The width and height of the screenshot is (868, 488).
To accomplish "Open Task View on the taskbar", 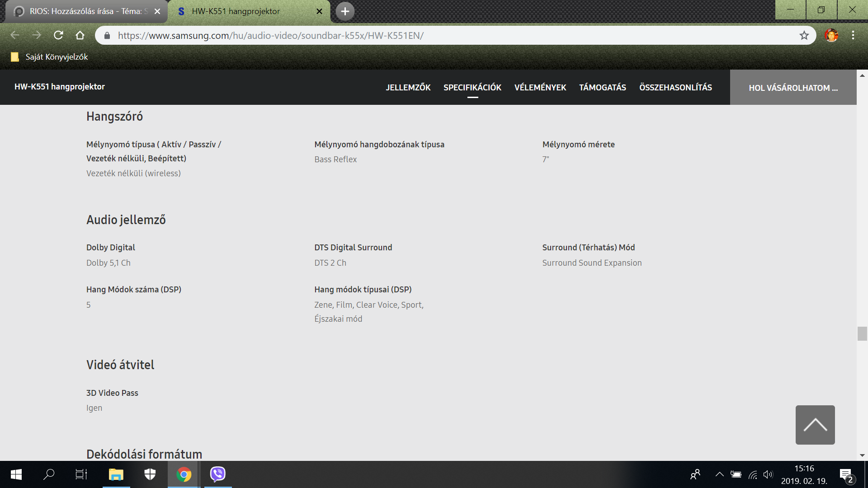I will tap(81, 474).
